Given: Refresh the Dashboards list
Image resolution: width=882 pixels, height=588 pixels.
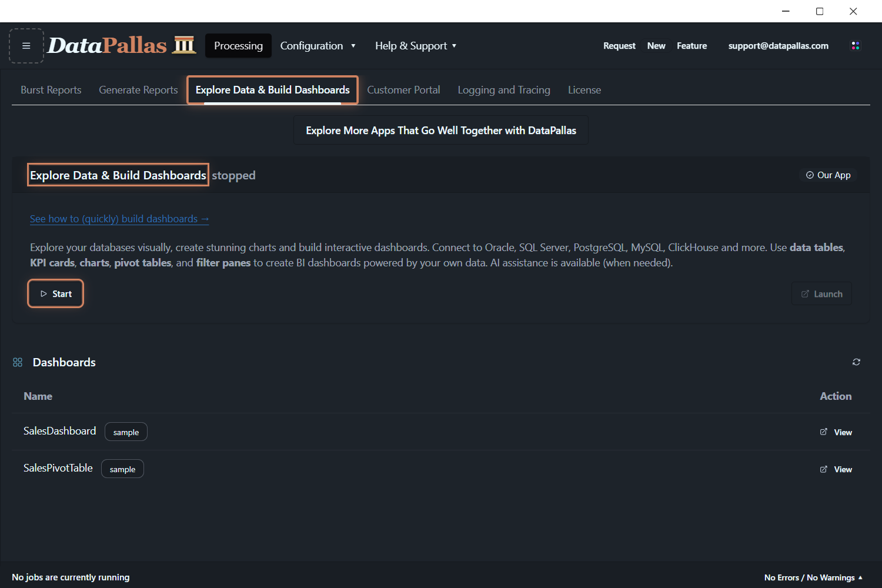Looking at the screenshot, I should (x=856, y=362).
